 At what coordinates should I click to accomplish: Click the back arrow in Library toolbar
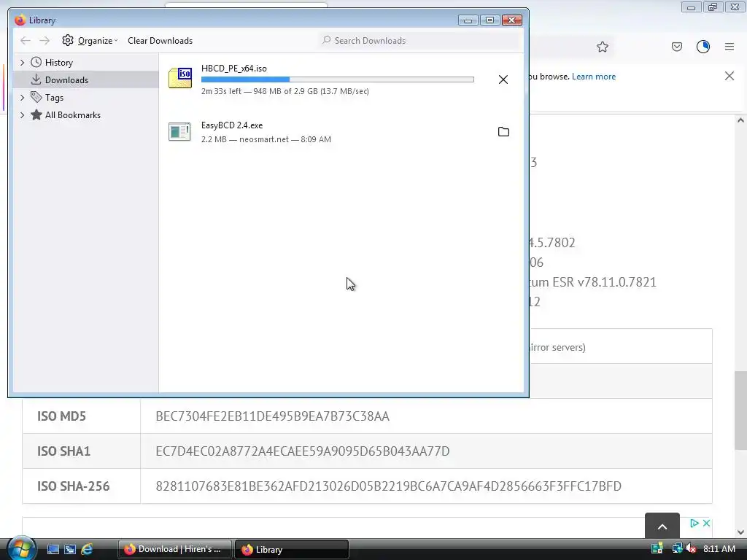(26, 41)
